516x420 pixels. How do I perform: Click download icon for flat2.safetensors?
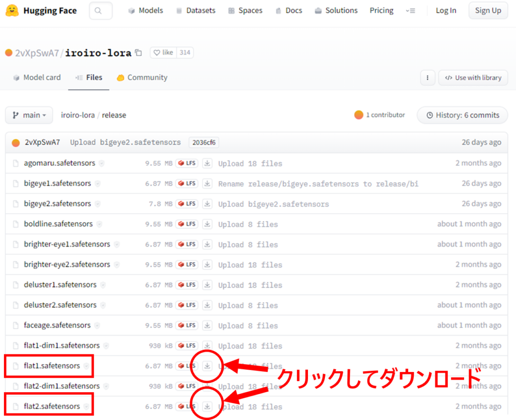207,406
